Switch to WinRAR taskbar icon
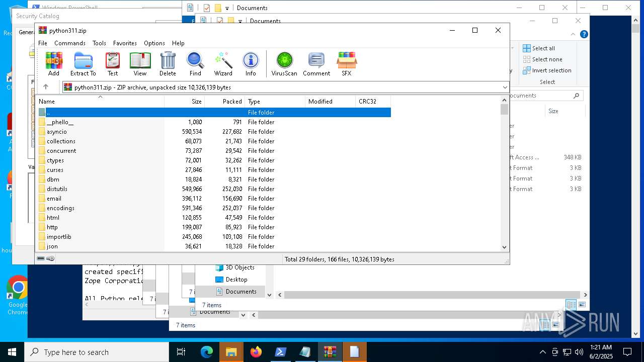The width and height of the screenshot is (644, 362). 330,352
